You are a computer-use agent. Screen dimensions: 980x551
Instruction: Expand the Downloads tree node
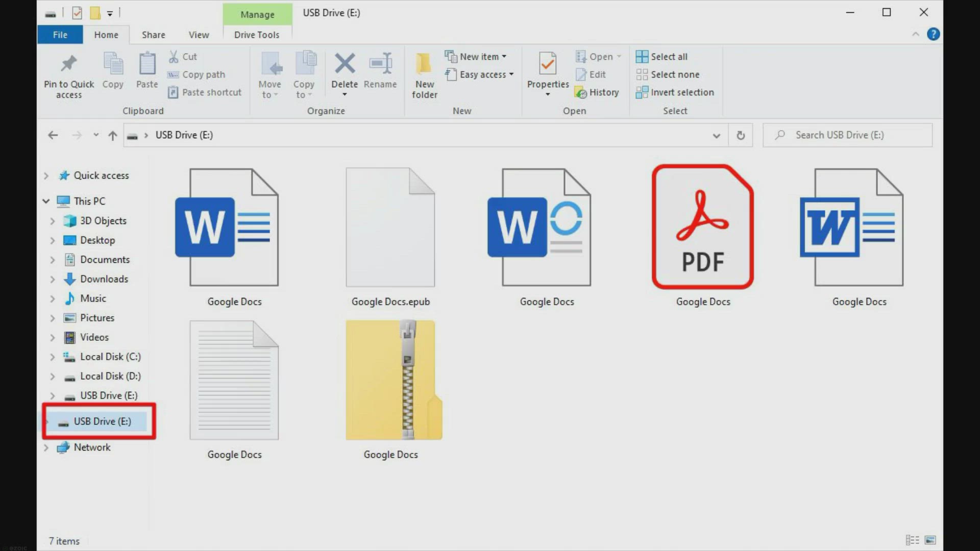[52, 279]
